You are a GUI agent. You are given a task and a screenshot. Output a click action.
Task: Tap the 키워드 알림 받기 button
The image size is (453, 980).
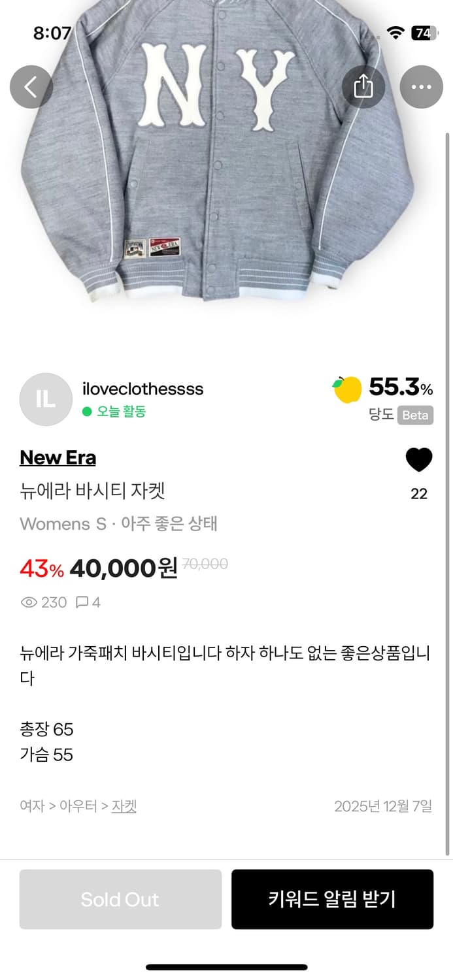click(332, 900)
